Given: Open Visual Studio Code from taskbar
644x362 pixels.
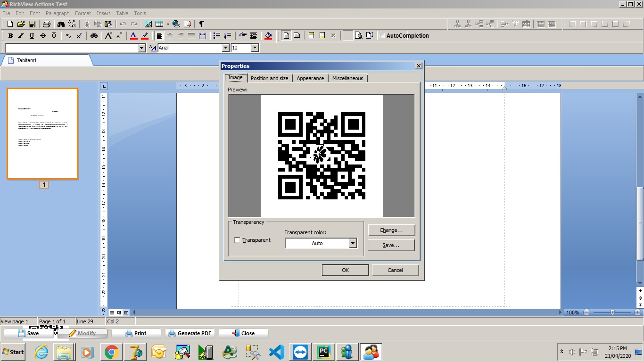Looking at the screenshot, I should (x=277, y=352).
